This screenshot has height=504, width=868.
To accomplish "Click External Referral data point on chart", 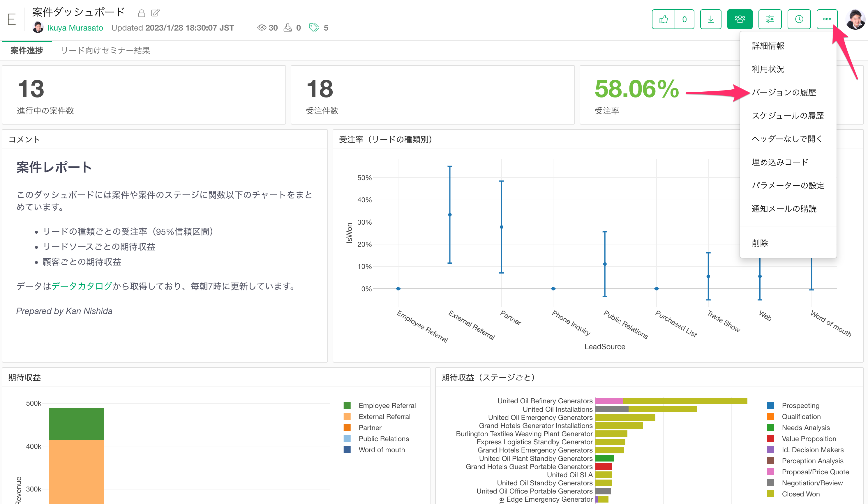I will pyautogui.click(x=450, y=215).
